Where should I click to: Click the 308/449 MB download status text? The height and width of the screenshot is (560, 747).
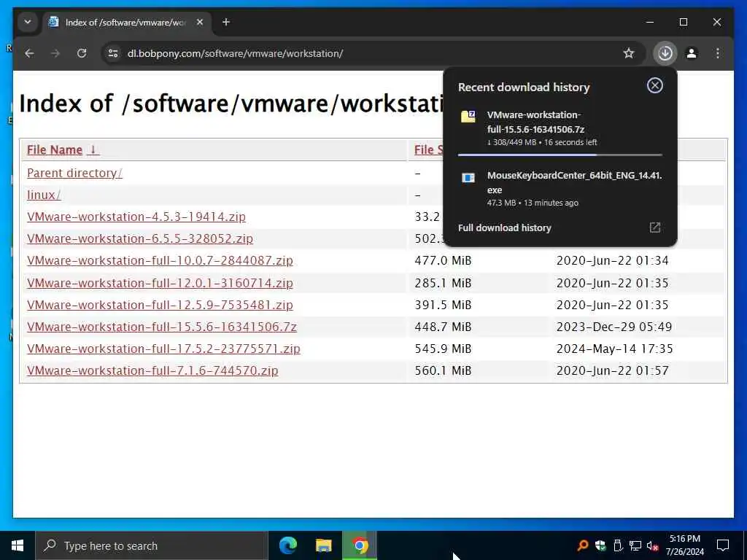(x=542, y=142)
